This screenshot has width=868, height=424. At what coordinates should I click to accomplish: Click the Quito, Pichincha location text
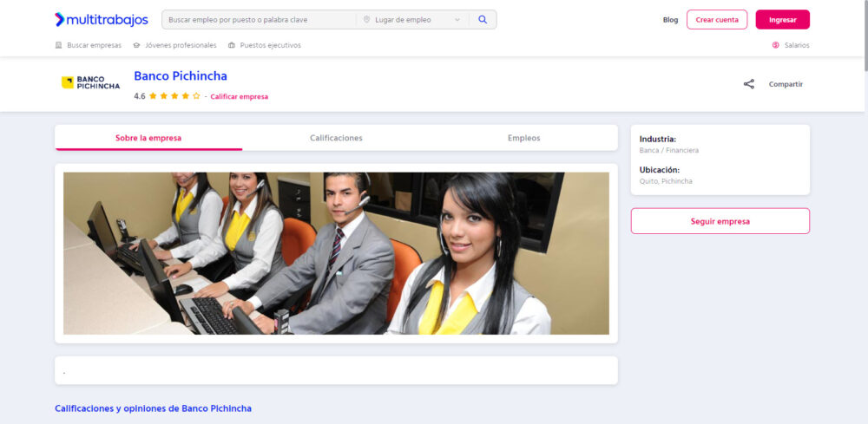666,181
